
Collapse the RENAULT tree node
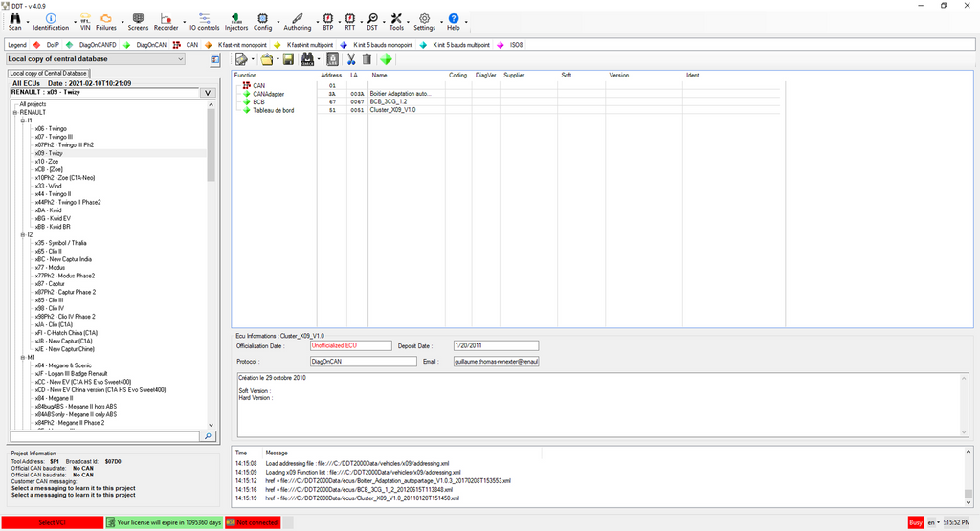[x=15, y=113]
